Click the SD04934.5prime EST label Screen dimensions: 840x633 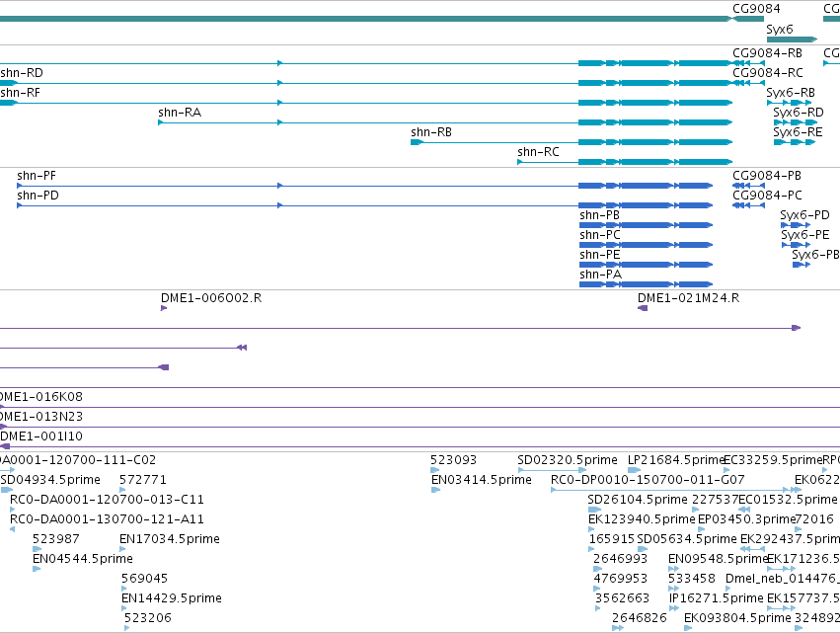(x=50, y=480)
